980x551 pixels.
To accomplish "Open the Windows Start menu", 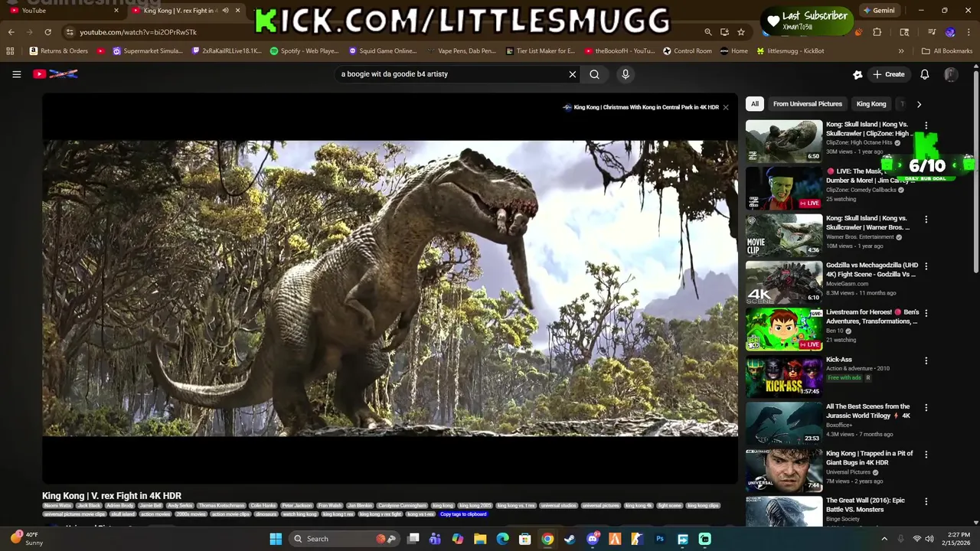I will [x=276, y=539].
